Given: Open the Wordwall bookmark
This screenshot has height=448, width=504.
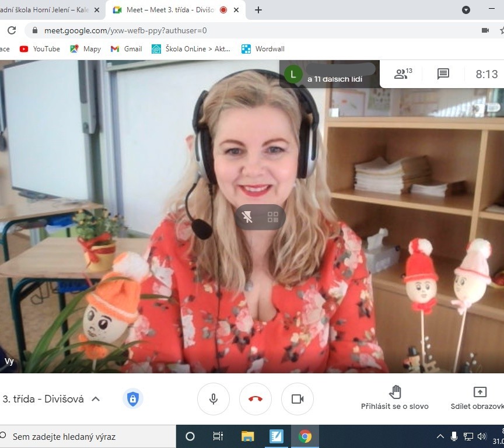Looking at the screenshot, I should tap(263, 49).
